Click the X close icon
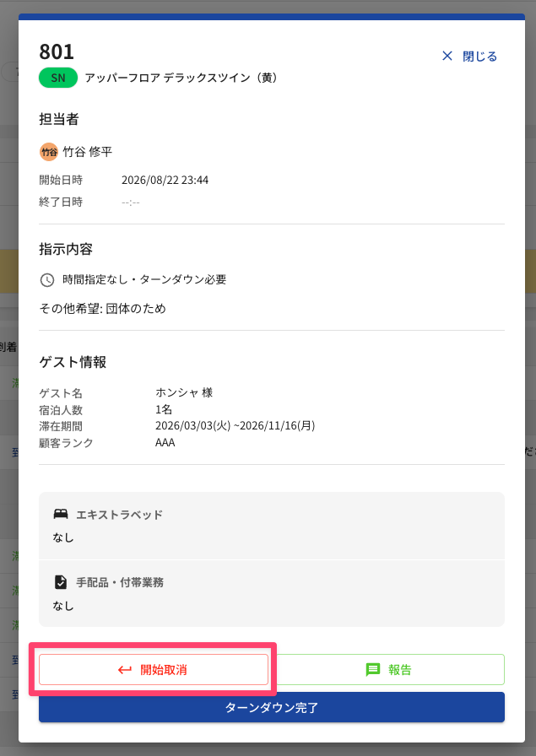Screen dimensions: 536x756 coord(447,57)
